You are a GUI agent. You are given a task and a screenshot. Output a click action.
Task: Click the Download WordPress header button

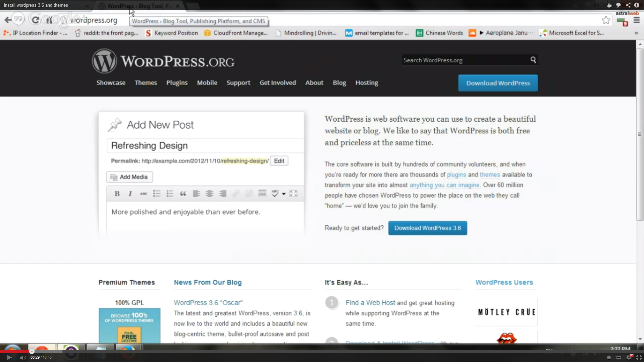[x=498, y=83]
